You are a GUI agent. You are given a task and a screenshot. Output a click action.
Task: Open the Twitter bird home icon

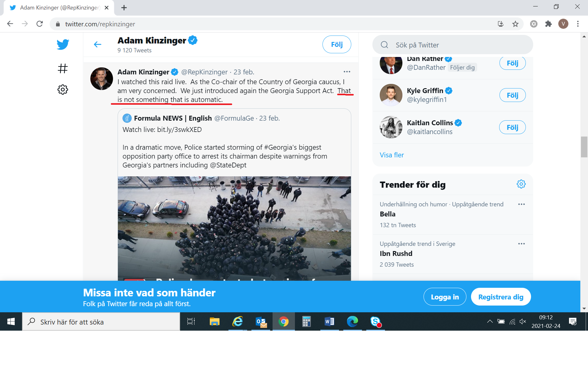click(x=63, y=44)
